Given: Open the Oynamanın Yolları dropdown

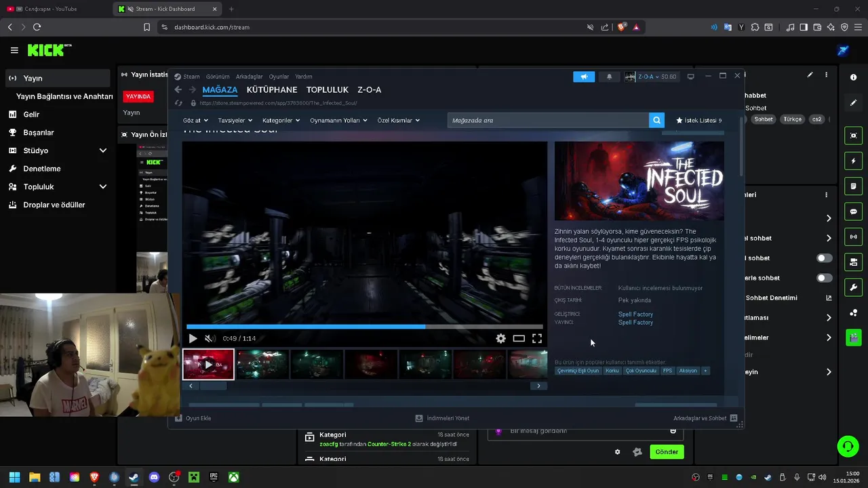Looking at the screenshot, I should tap(338, 120).
